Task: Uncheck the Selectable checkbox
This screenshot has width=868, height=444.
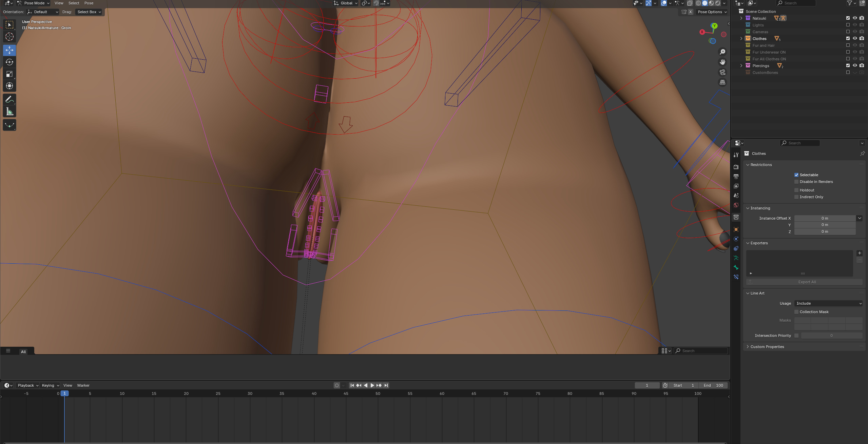Action: (796, 175)
